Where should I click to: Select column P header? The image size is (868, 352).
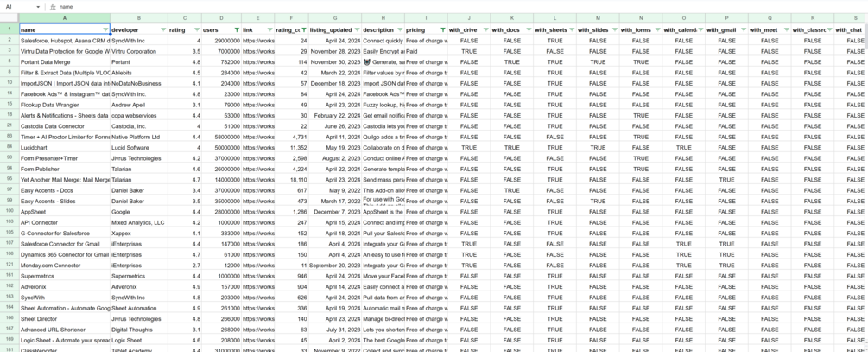tap(727, 18)
